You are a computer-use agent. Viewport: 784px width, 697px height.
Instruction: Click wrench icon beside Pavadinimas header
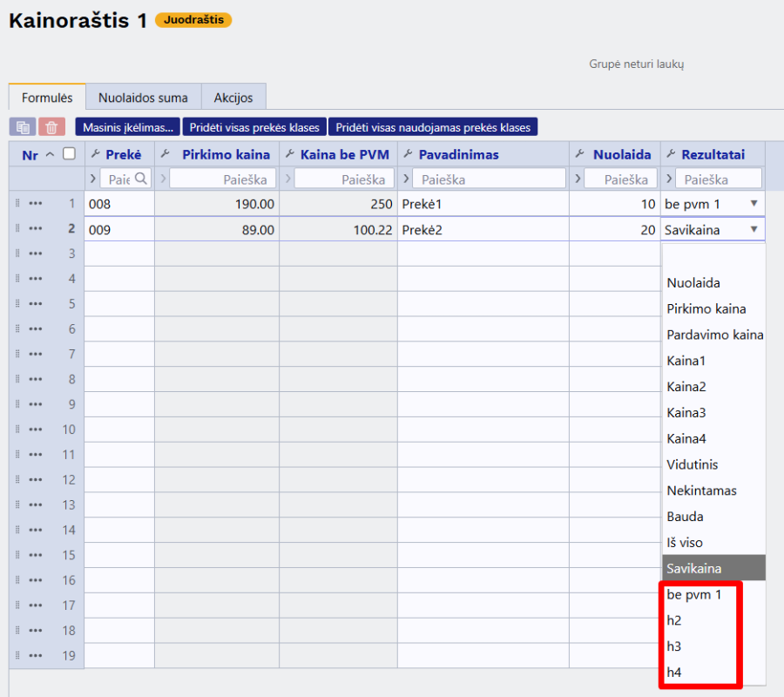pyautogui.click(x=409, y=154)
